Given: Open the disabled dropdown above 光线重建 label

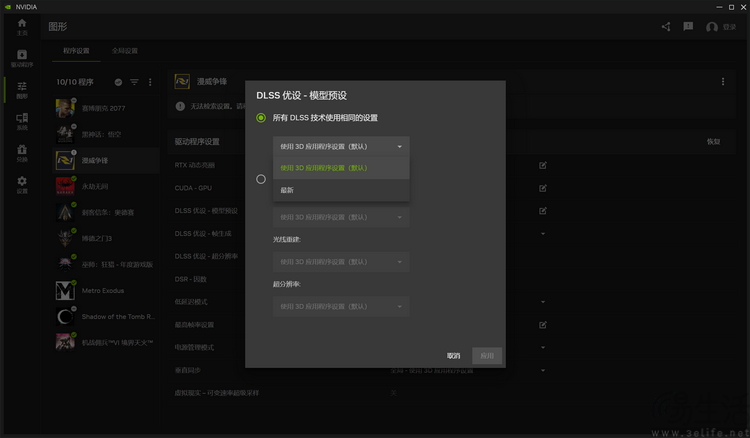Looking at the screenshot, I should (x=341, y=217).
